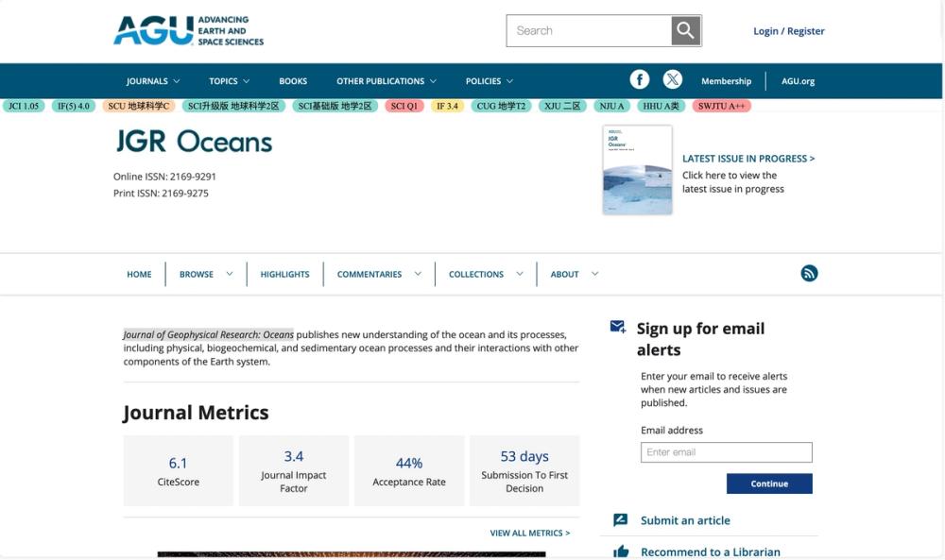Image resolution: width=945 pixels, height=560 pixels.
Task: Open the Highlights tab
Action: [285, 274]
